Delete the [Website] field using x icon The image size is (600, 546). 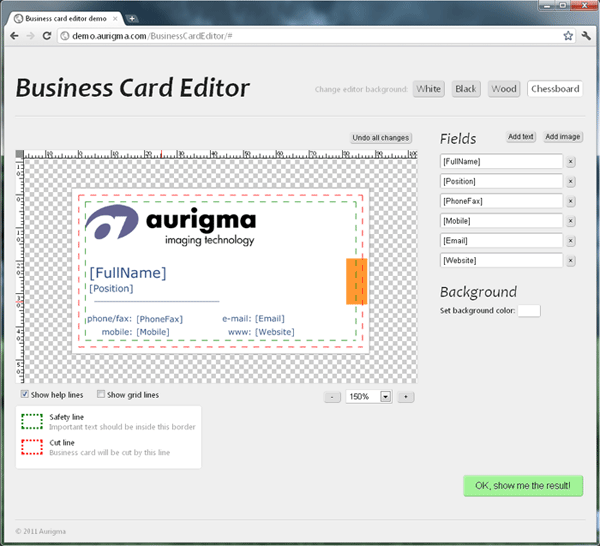coord(571,261)
